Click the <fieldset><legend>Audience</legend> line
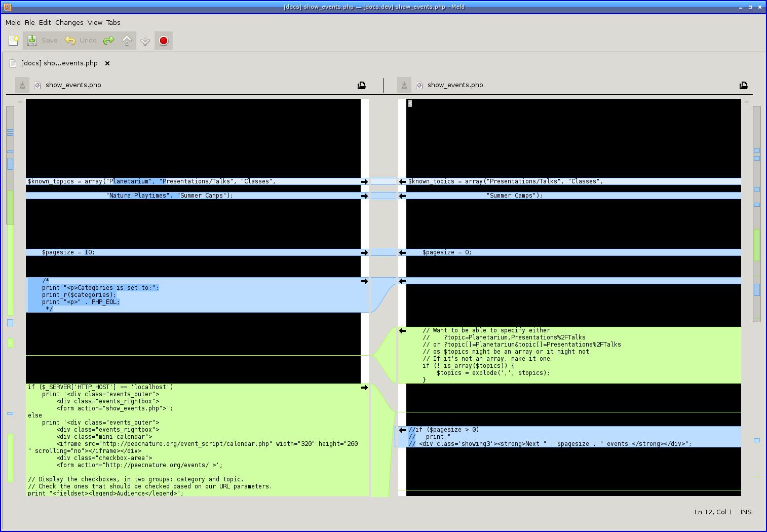The width and height of the screenshot is (767, 532). tap(106, 493)
